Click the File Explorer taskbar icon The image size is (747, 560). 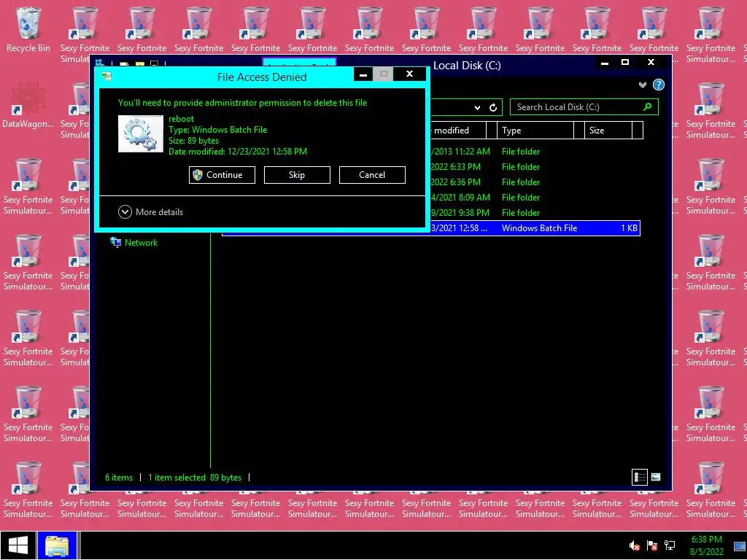[57, 545]
